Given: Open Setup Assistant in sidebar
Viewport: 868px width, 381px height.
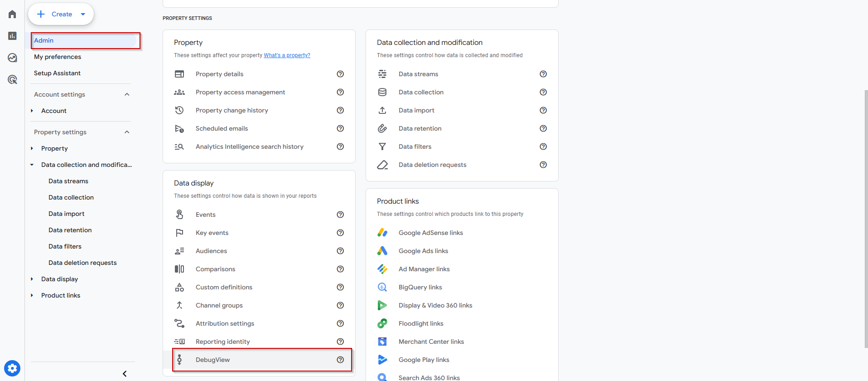Looking at the screenshot, I should [57, 73].
